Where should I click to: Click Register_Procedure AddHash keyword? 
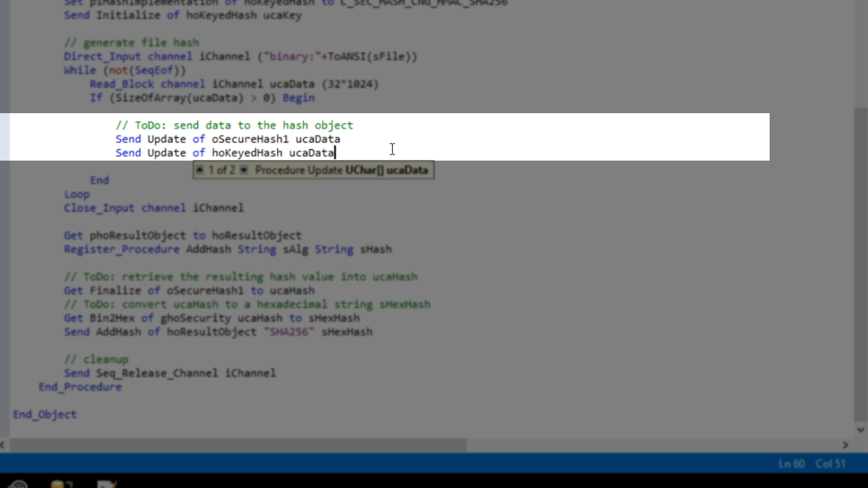click(121, 249)
